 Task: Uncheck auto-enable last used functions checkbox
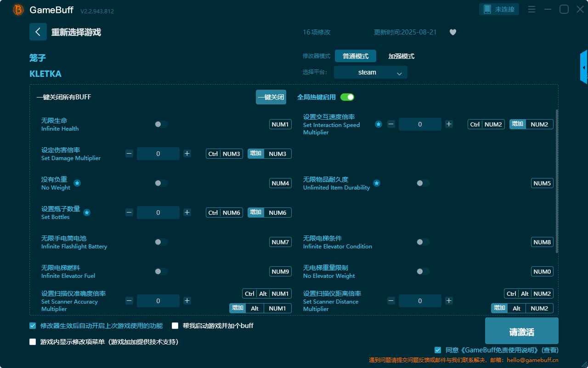pos(33,326)
